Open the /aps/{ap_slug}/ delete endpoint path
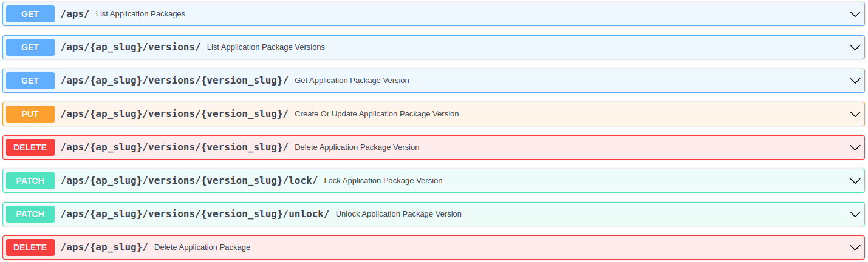The height and width of the screenshot is (262, 868). (104, 247)
